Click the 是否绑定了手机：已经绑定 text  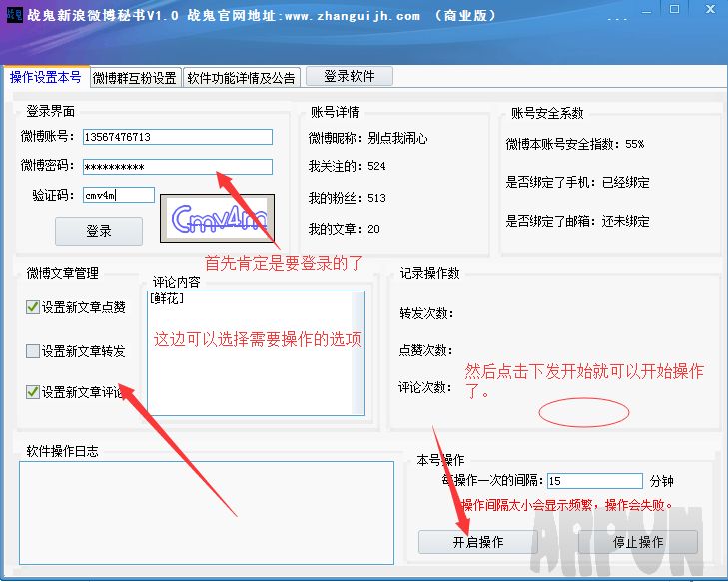coord(577,182)
